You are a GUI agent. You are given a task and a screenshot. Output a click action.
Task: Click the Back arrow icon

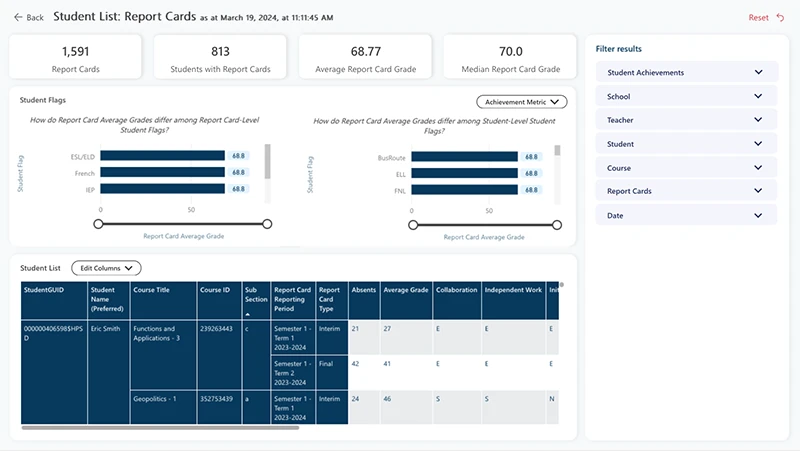(x=18, y=17)
